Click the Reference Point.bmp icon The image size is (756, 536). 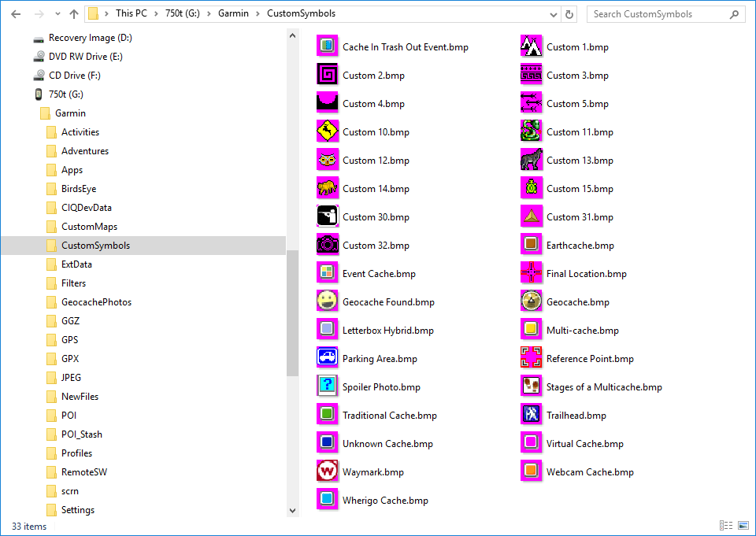click(532, 358)
